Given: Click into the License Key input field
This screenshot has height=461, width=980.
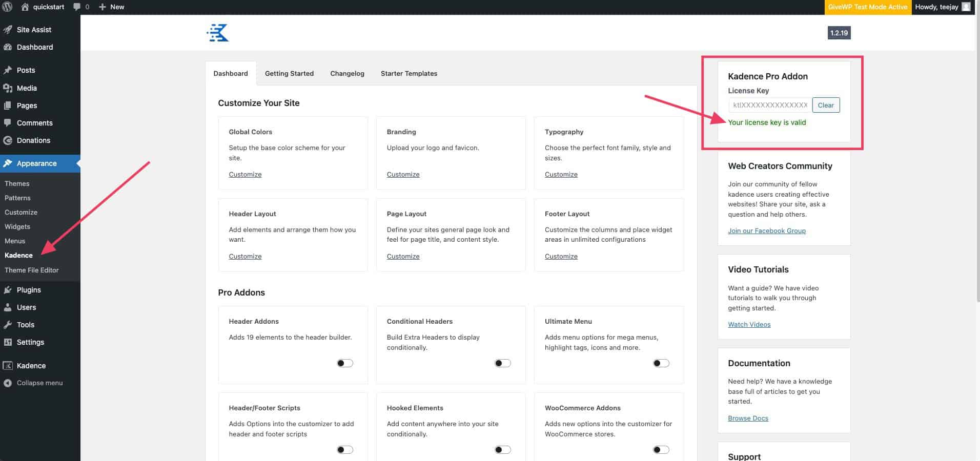Looking at the screenshot, I should pos(769,105).
